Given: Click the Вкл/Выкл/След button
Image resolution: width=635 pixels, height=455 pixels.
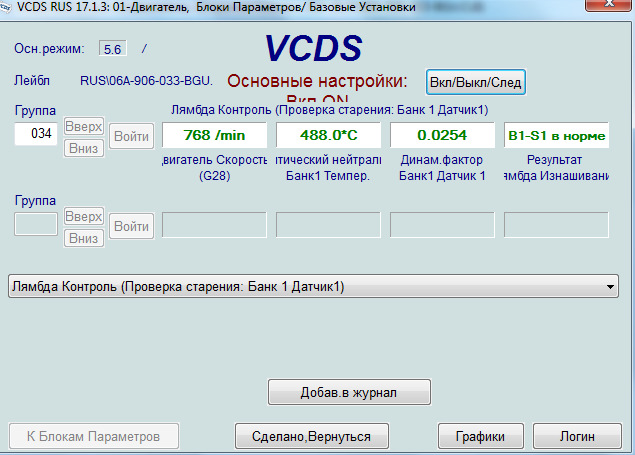Looking at the screenshot, I should [x=475, y=82].
